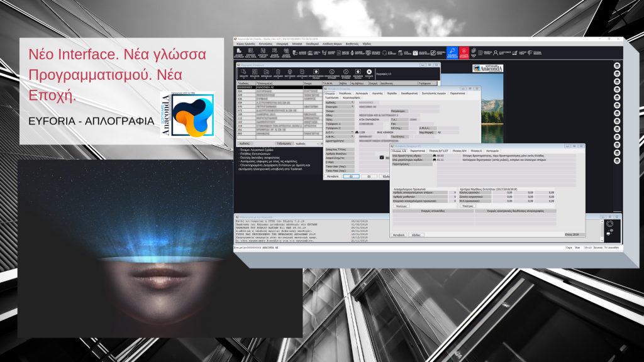The image size is (644, 362).
Task: Click Έξοδος button in E3 window
Action: pyautogui.click(x=416, y=235)
